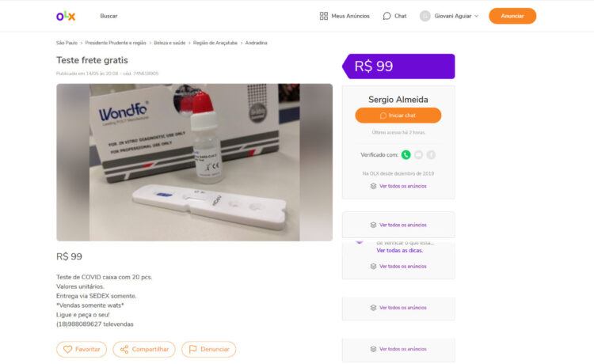The width and height of the screenshot is (594, 364).
Task: Click the heart icon on Favoritar
Action: click(x=68, y=349)
